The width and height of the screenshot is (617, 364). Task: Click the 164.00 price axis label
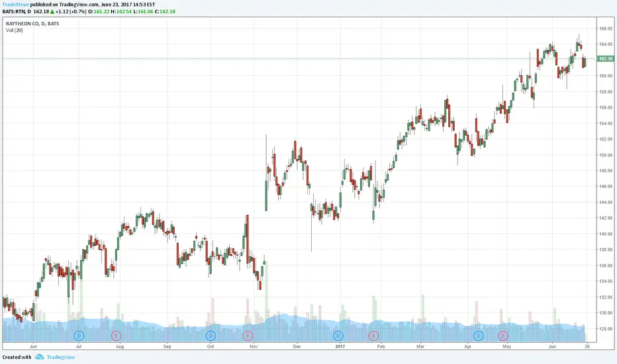606,44
